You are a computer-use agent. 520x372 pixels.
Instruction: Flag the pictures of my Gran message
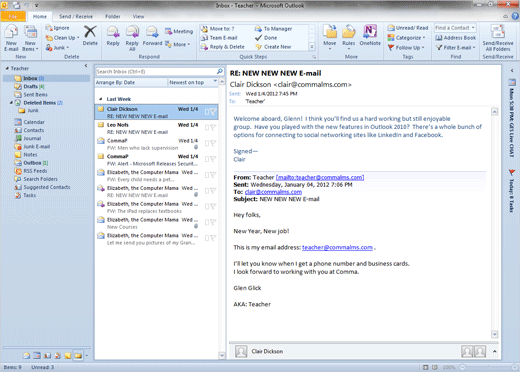(x=213, y=238)
